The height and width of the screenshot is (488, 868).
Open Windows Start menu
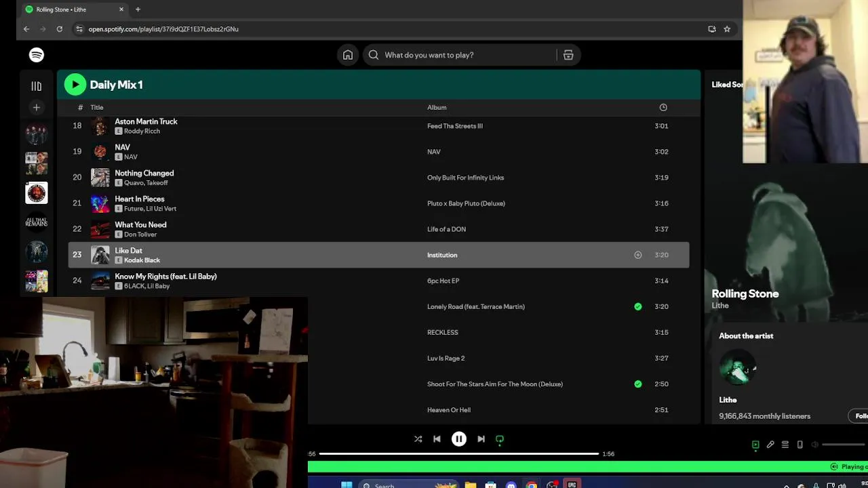coord(347,485)
